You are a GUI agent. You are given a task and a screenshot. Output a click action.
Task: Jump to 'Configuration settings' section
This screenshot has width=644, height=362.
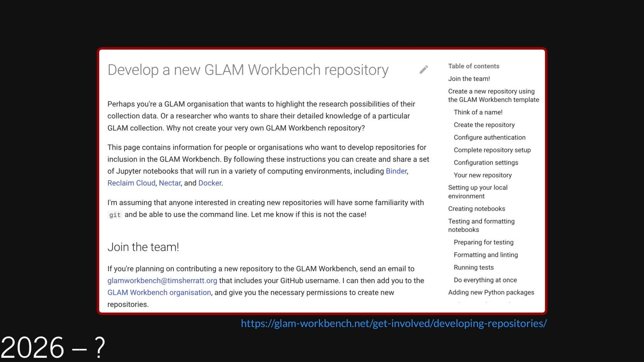click(x=486, y=163)
